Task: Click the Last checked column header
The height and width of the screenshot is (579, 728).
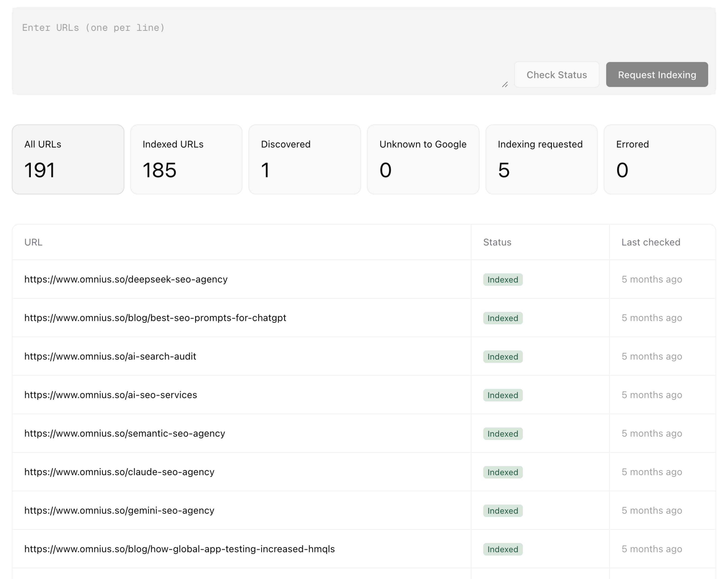Action: tap(650, 242)
